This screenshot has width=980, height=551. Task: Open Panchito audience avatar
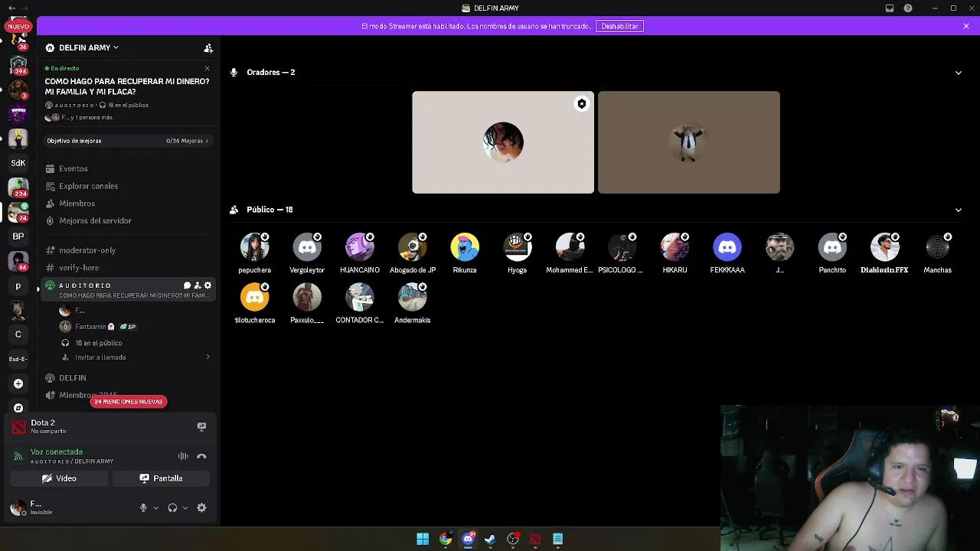pos(832,247)
